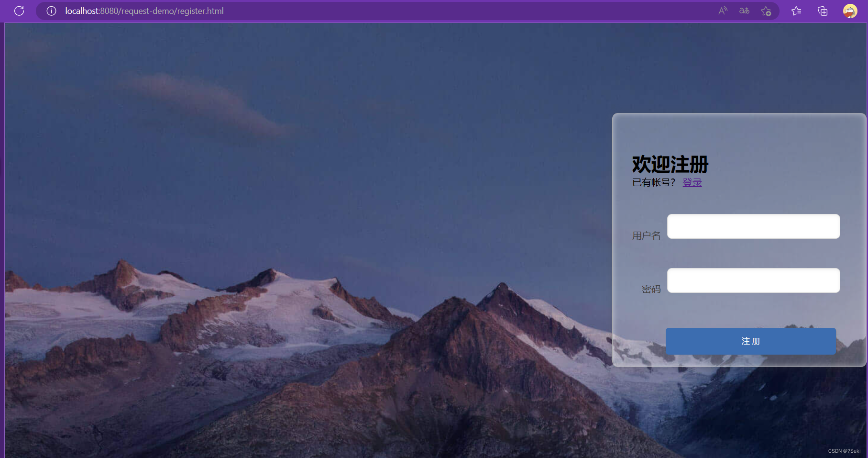Select the 欢迎注册 heading text
Screen dimensions: 868x458
pos(670,164)
